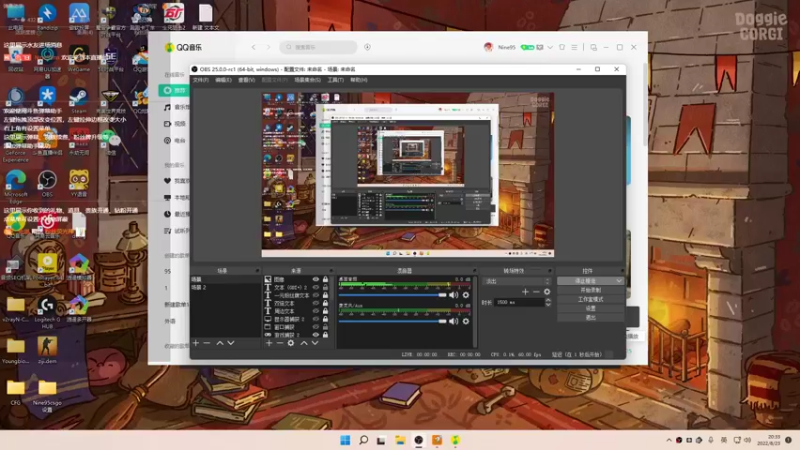Open liked songs heart in QQ音乐 sidebar

(167, 181)
